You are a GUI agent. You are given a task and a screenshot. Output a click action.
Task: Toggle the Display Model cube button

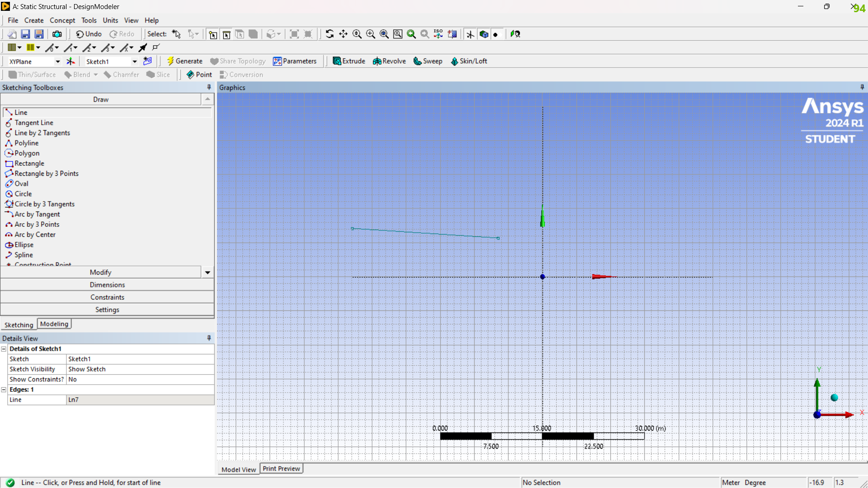click(x=484, y=34)
